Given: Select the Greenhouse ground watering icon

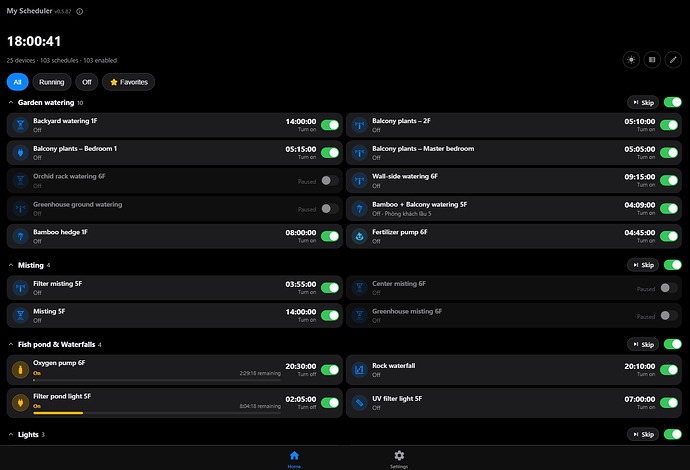Looking at the screenshot, I should tap(20, 209).
